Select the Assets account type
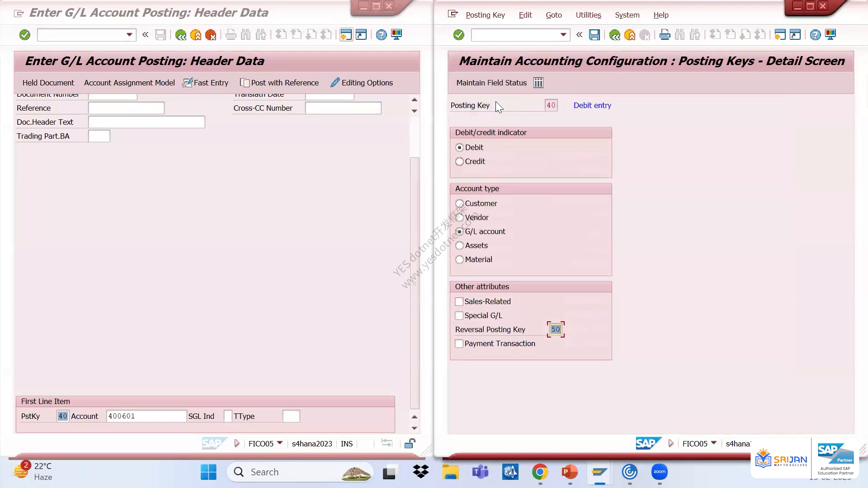Image resolution: width=868 pixels, height=488 pixels. 460,245
